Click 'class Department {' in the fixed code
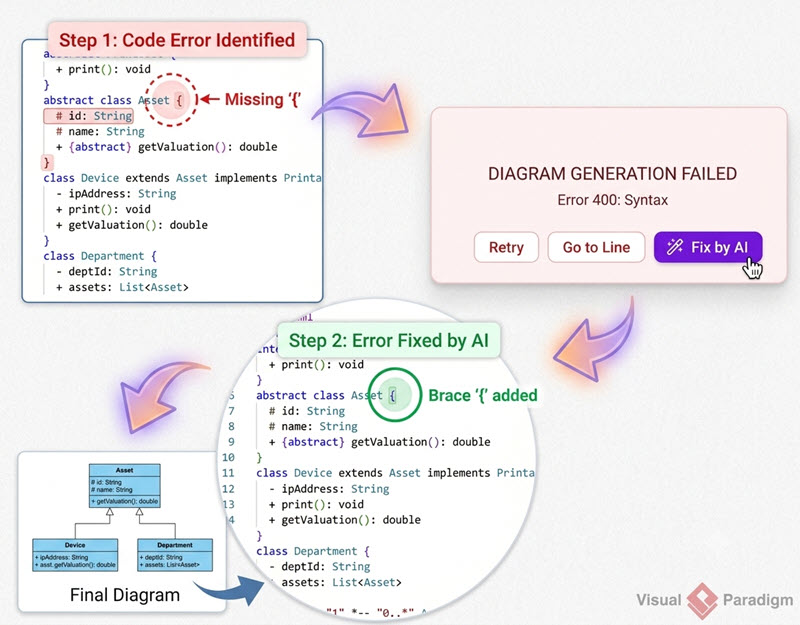 (313, 552)
